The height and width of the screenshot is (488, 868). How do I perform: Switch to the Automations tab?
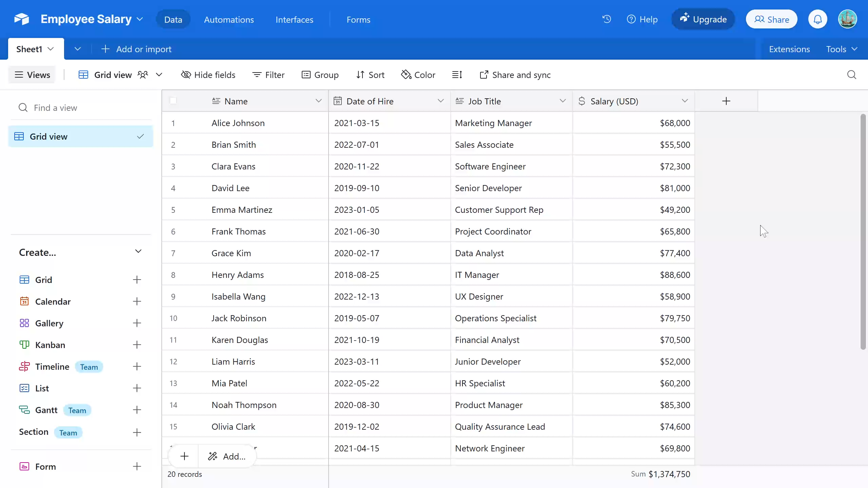[x=229, y=19]
